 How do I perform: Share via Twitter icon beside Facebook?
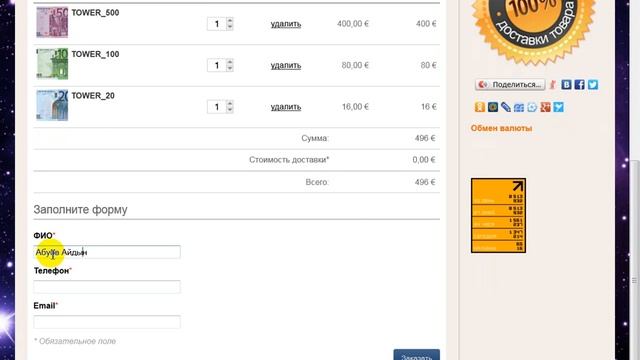(x=593, y=84)
